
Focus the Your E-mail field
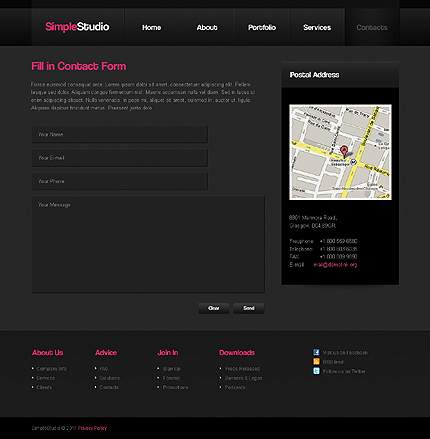click(x=120, y=158)
